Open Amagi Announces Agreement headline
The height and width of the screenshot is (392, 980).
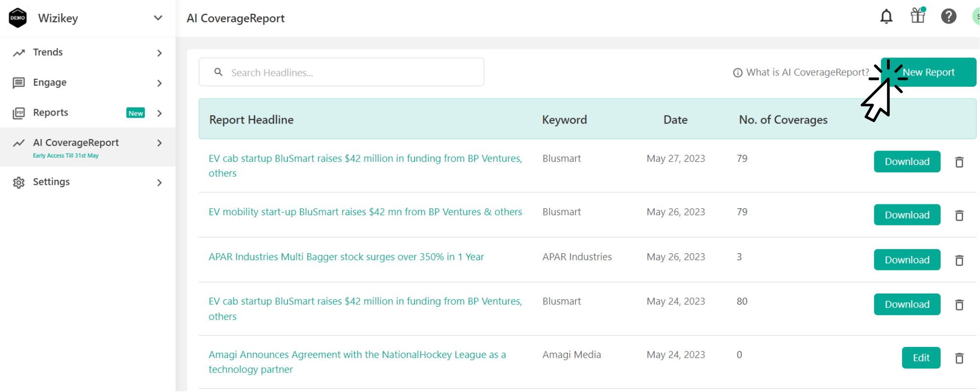click(357, 362)
